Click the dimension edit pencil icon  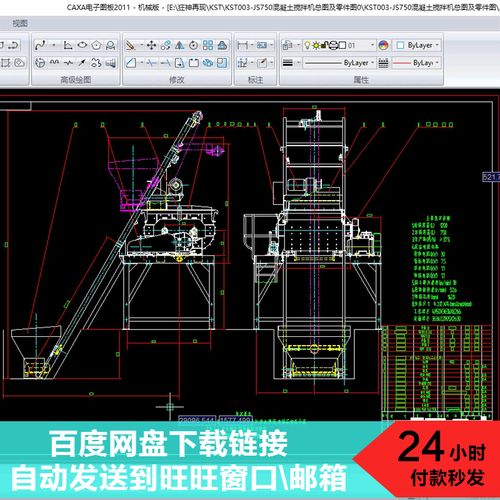tap(262, 63)
